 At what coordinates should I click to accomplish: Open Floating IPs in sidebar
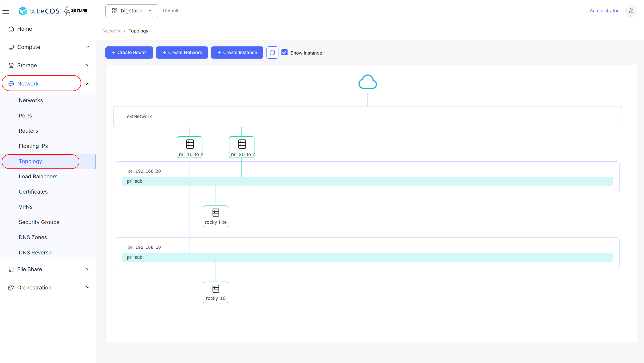(33, 146)
